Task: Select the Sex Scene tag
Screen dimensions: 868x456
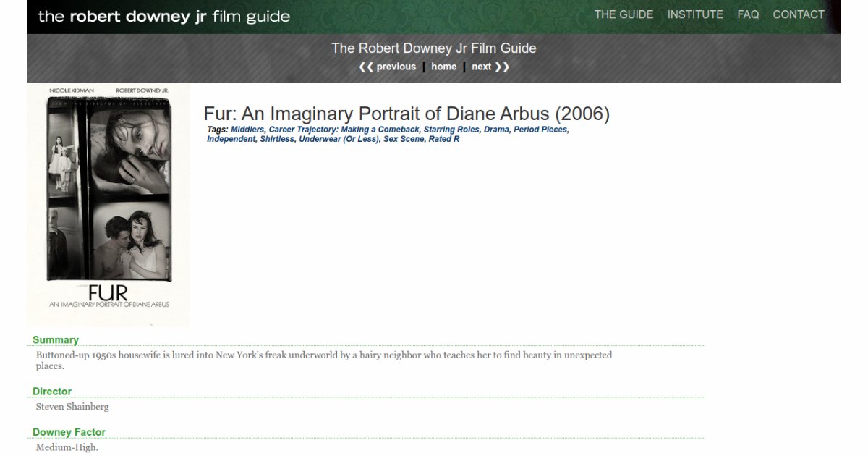Action: 404,139
